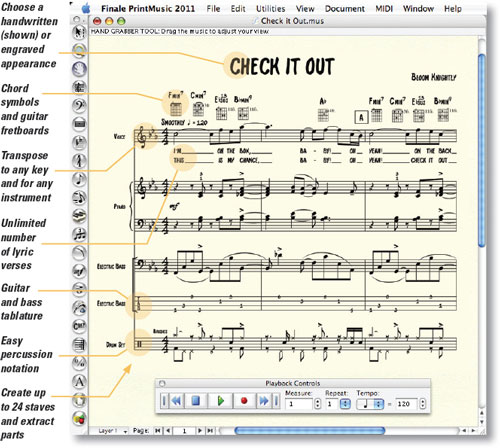The width and height of the screenshot is (500, 448).
Task: Start playback with the green Play button
Action: click(x=220, y=400)
